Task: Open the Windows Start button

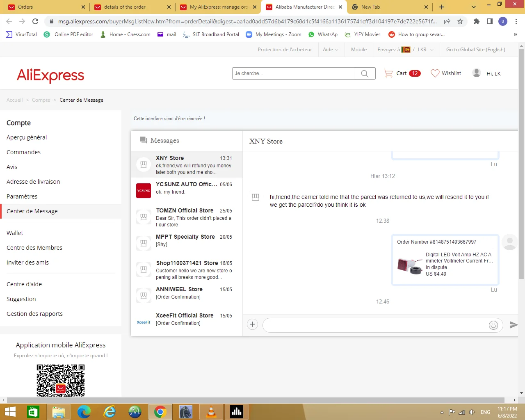Action: coord(10,412)
